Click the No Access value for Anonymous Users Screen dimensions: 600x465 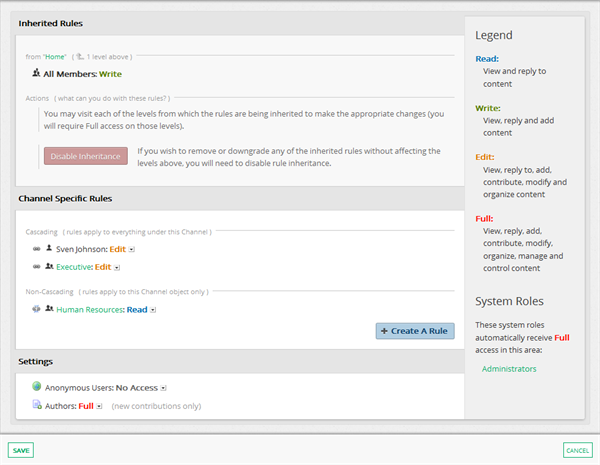coord(137,388)
